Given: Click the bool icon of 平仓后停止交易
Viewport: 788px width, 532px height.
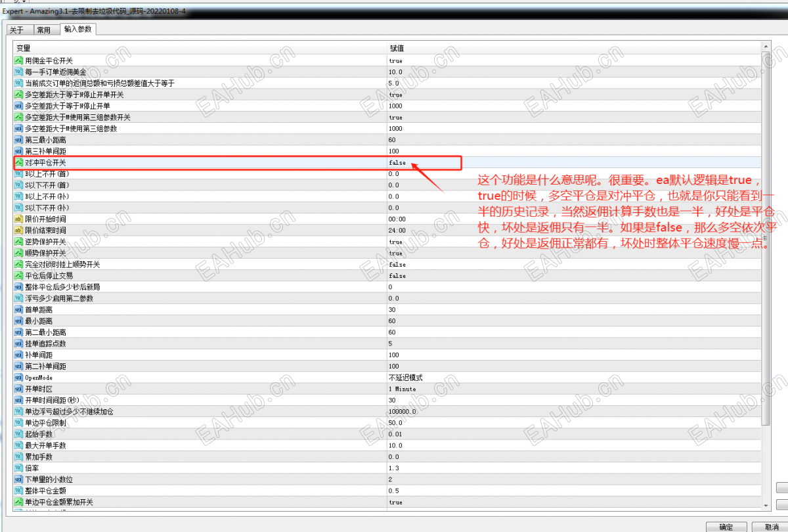Looking at the screenshot, I should (19, 276).
